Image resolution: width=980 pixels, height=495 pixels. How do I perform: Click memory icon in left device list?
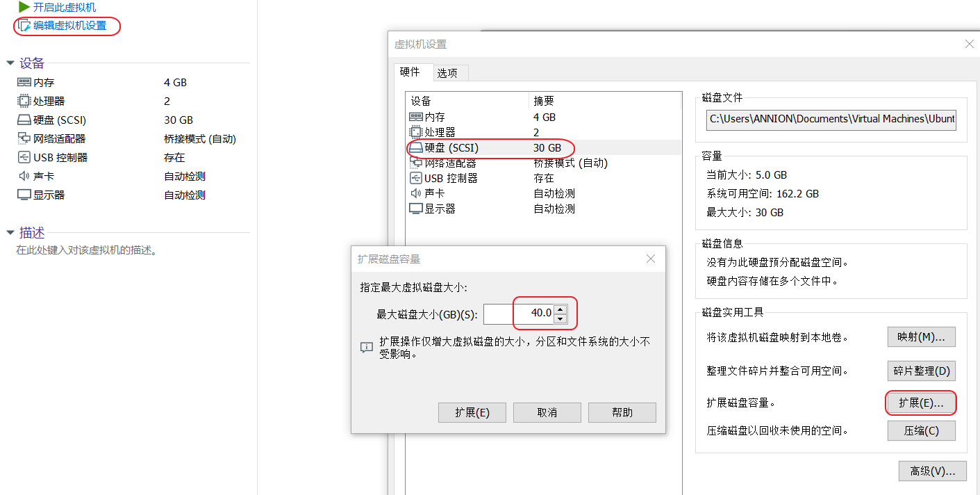pos(24,82)
